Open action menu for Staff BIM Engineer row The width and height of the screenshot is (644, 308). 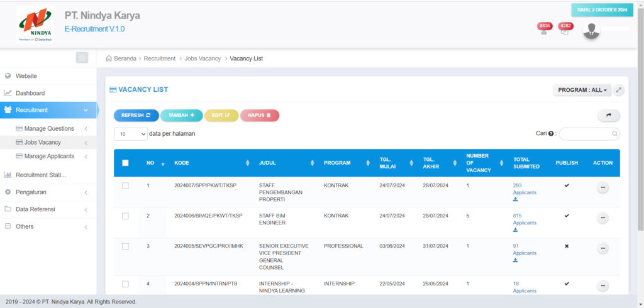602,217
